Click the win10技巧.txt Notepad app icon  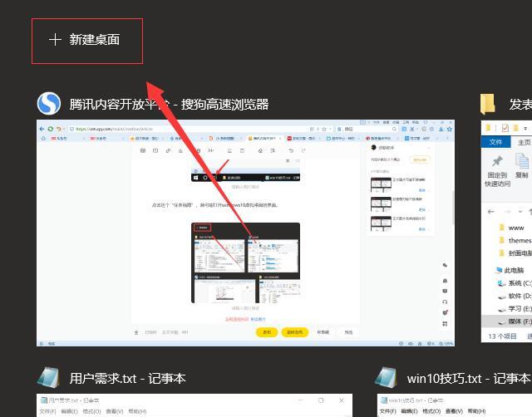pos(386,377)
